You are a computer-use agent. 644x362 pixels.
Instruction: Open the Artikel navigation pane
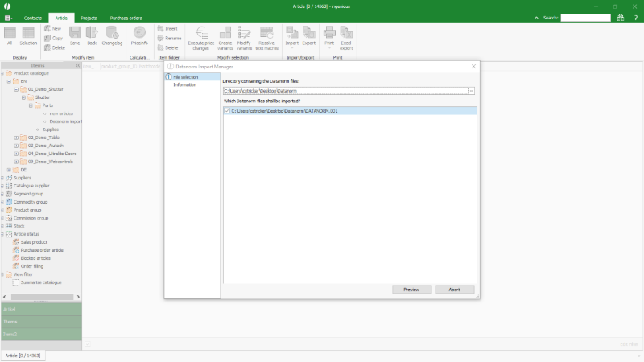[41, 309]
